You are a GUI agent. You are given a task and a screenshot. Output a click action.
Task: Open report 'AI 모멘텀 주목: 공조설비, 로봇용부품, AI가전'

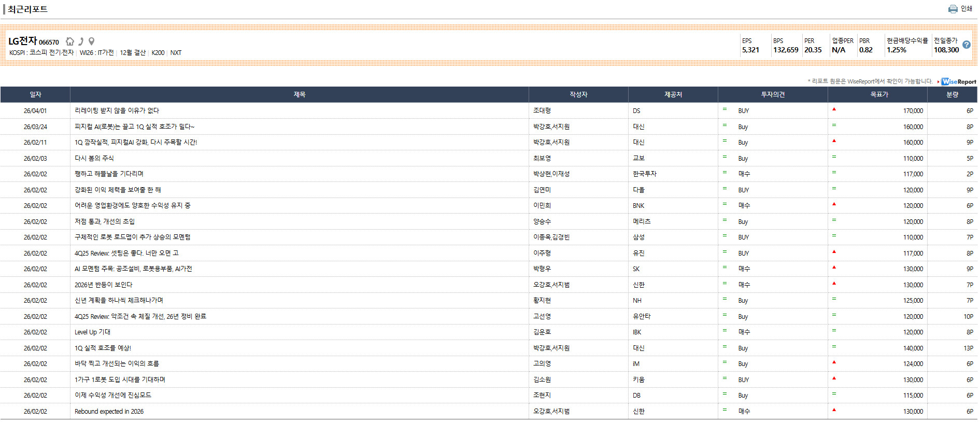pyautogui.click(x=133, y=269)
